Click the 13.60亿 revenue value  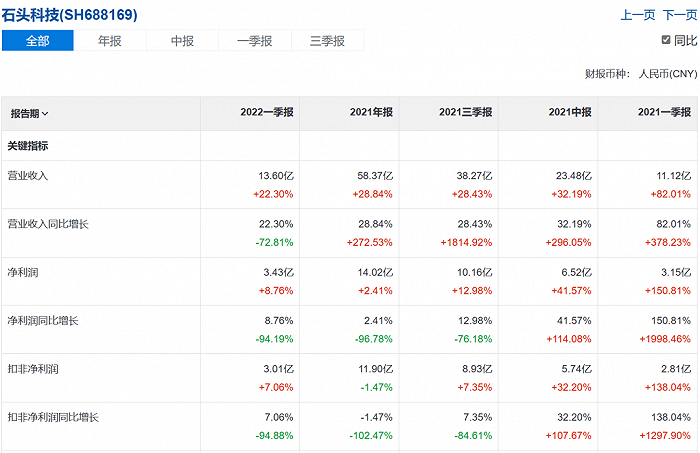point(276,176)
